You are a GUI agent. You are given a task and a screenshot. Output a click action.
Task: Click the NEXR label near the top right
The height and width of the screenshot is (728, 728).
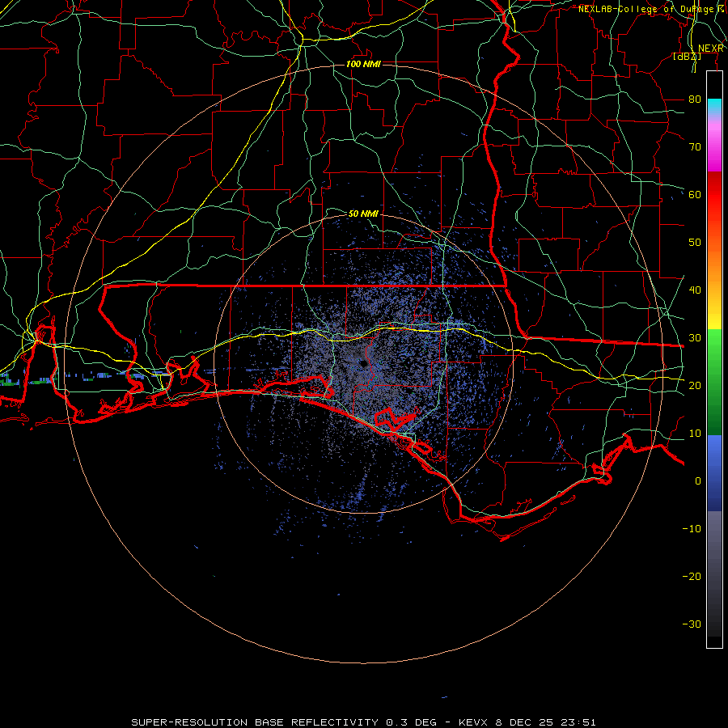tap(711, 49)
